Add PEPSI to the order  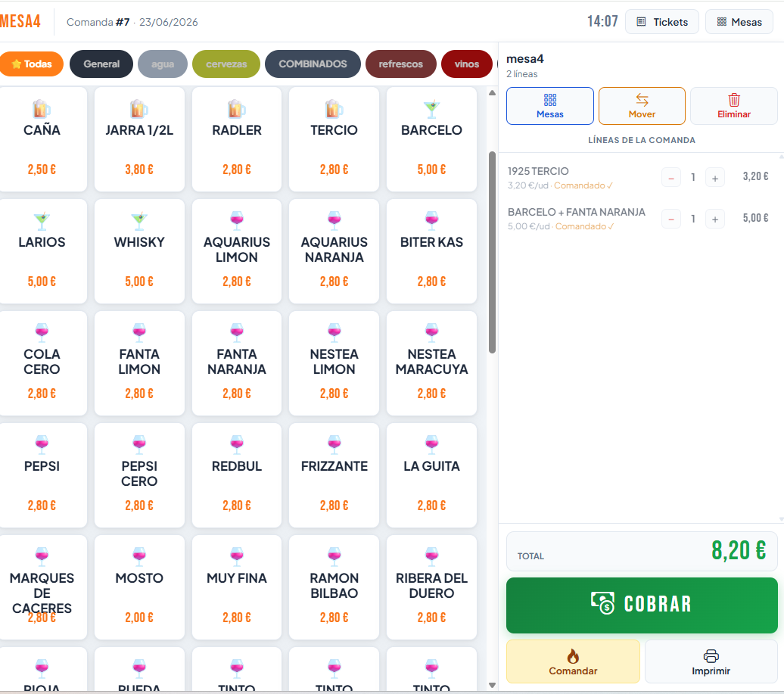42,475
